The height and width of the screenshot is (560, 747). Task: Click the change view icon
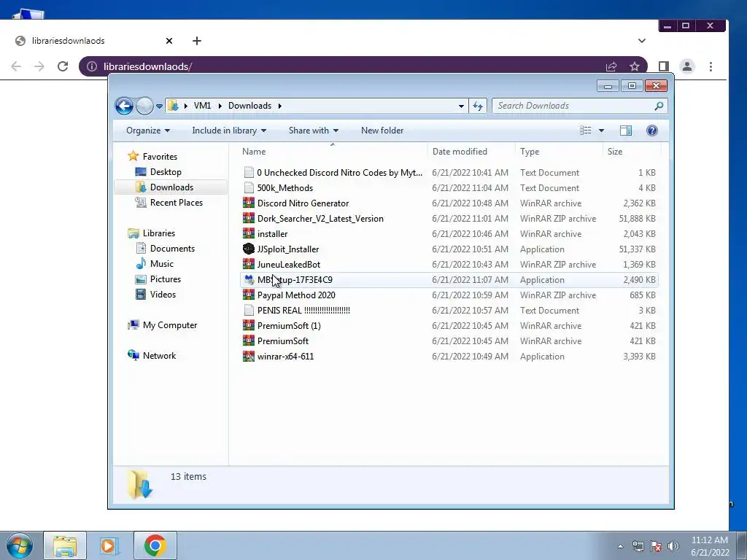pos(586,131)
